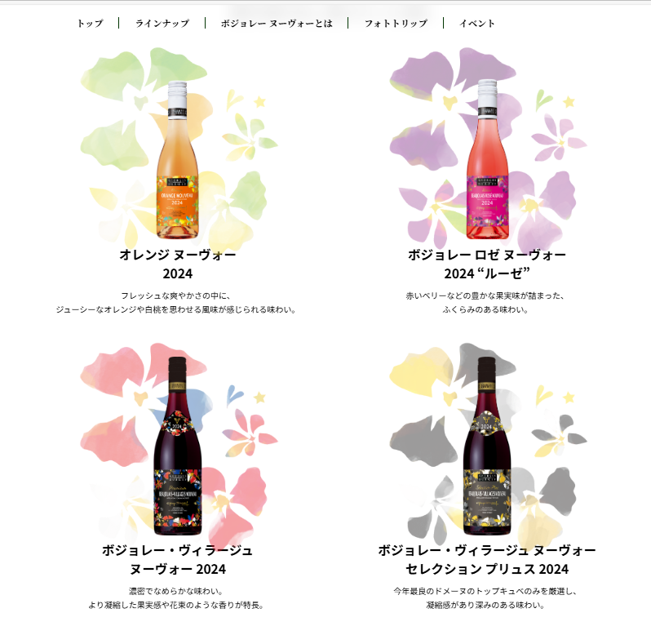Click the Villages Nouveau description text
This screenshot has height=644, width=651.
(x=176, y=597)
